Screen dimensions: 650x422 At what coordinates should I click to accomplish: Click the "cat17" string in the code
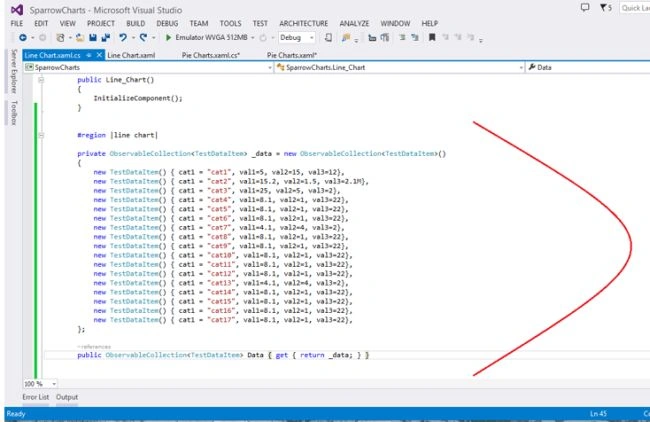coord(223,320)
